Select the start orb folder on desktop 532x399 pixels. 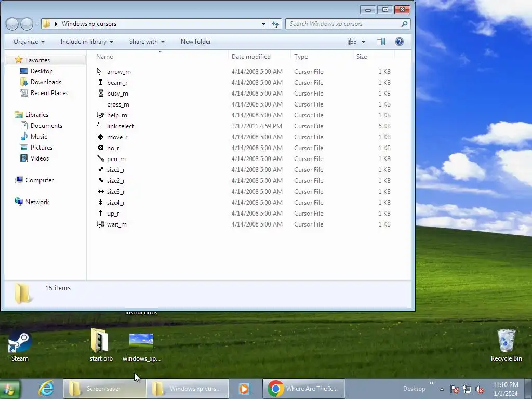pyautogui.click(x=101, y=345)
